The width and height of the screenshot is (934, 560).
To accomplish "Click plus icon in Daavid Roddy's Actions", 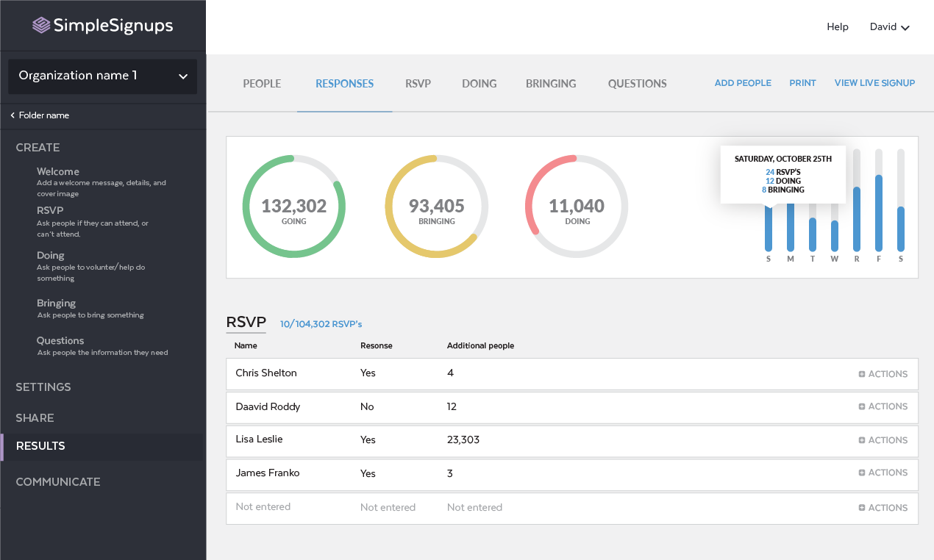I will [862, 406].
